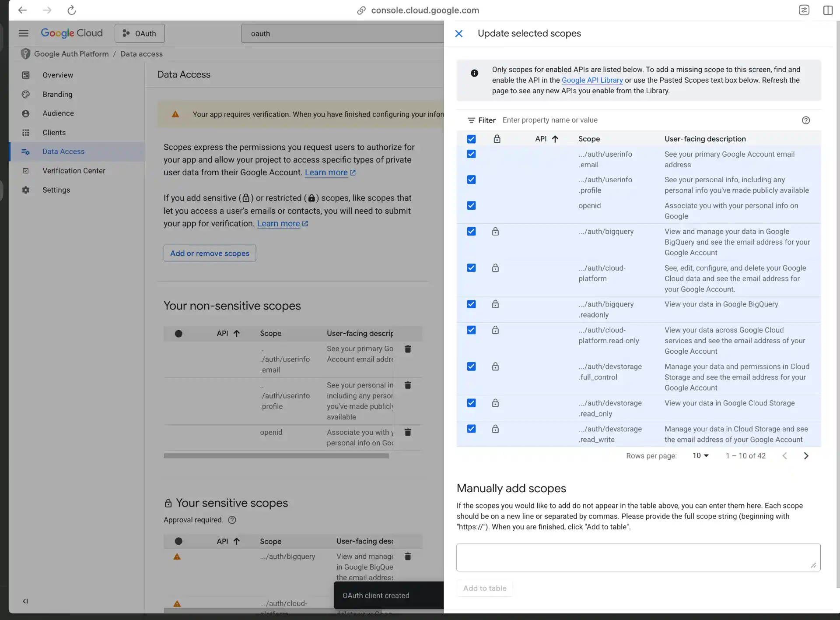Click the filter icon in the scopes dialog

pos(470,120)
